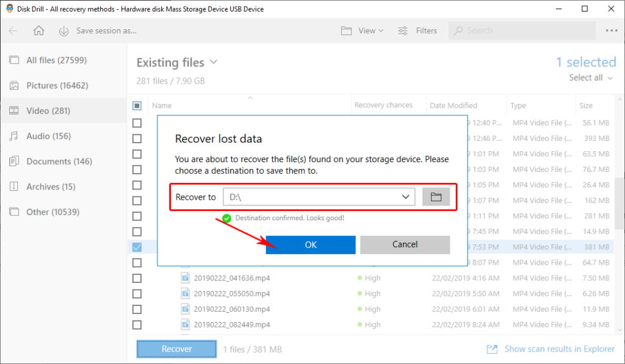Viewport: 625px width, 364px height.
Task: Confirm recovery with the OK button
Action: [311, 244]
